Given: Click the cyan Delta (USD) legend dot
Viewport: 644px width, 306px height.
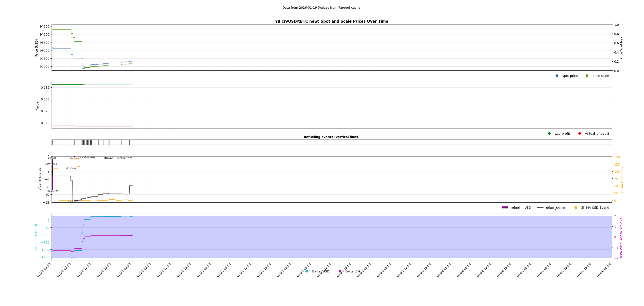Looking at the screenshot, I should pos(307,271).
